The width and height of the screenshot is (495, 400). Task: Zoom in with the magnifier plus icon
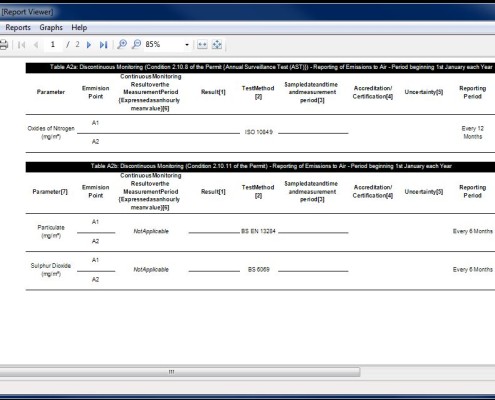pos(122,44)
